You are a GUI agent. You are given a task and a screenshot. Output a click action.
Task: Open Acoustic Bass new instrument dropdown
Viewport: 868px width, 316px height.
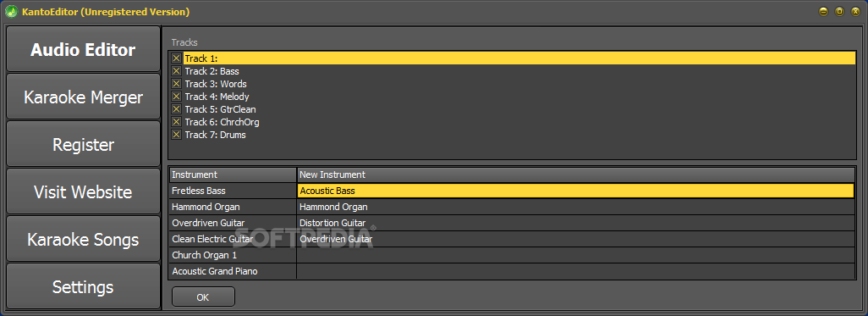(576, 191)
